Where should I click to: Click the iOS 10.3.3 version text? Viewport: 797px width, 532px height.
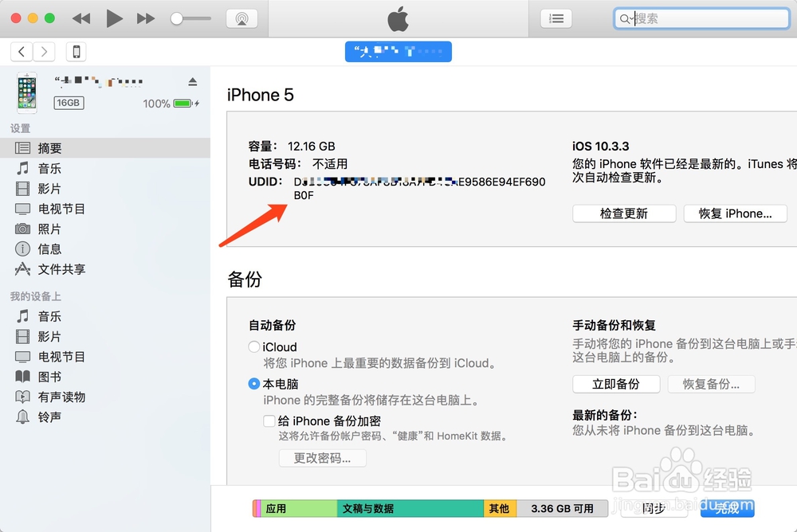click(601, 147)
